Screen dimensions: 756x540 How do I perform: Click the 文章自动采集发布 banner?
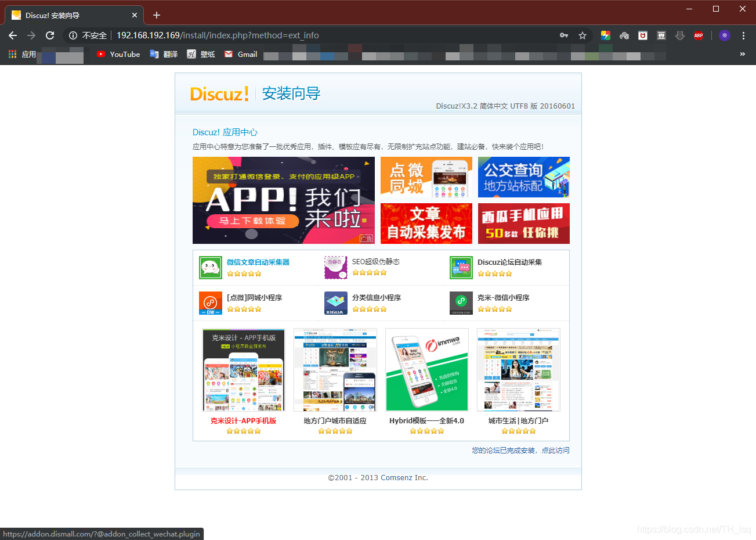pyautogui.click(x=426, y=224)
